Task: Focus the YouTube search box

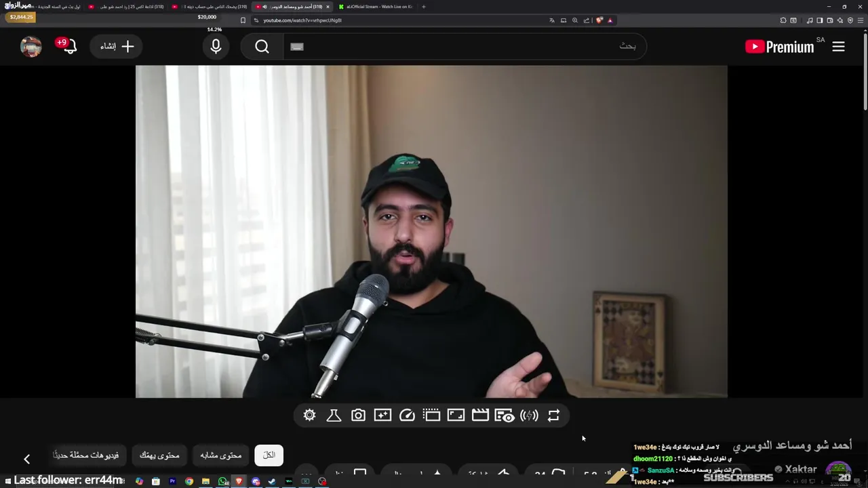Action: [465, 47]
